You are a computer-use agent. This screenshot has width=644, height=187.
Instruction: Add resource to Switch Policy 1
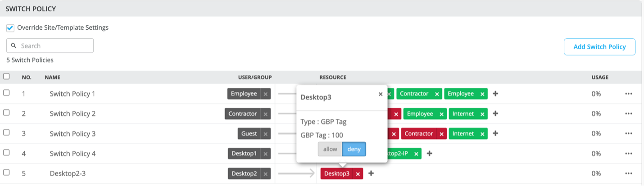[x=495, y=94]
